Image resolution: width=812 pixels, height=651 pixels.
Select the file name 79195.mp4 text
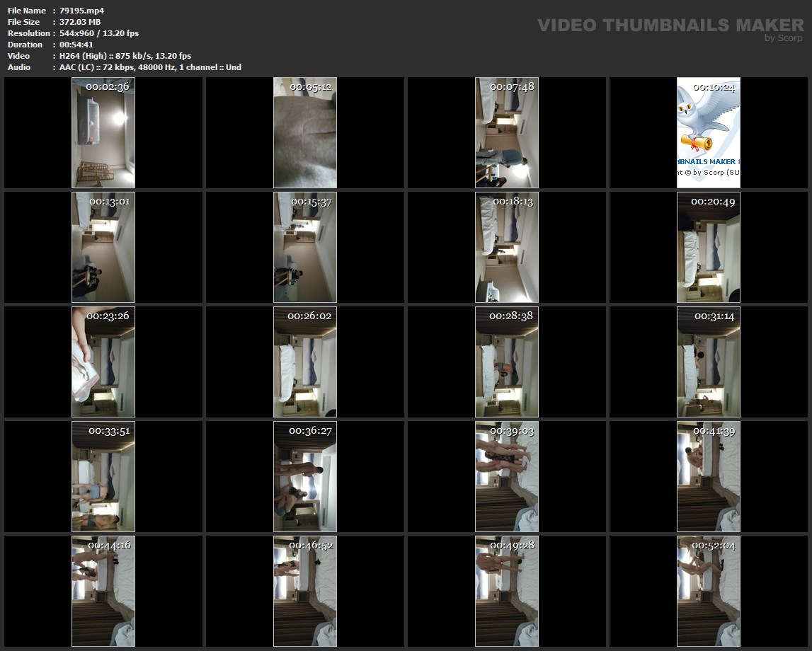click(82, 11)
